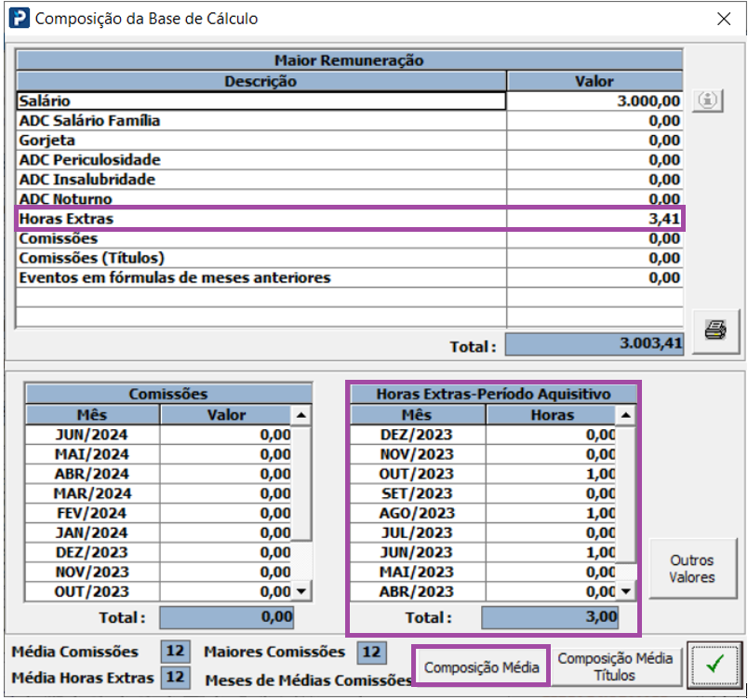The image size is (748, 700).
Task: Select MAR/2024 in Comissões table
Action: tap(92, 493)
